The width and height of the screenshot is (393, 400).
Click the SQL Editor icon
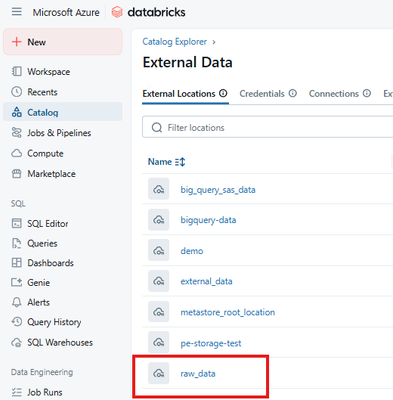(x=17, y=223)
